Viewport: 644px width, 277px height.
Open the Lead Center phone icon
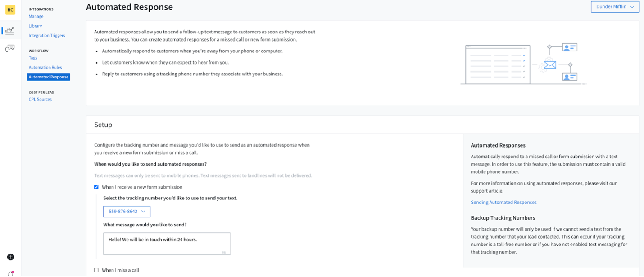tap(10, 48)
